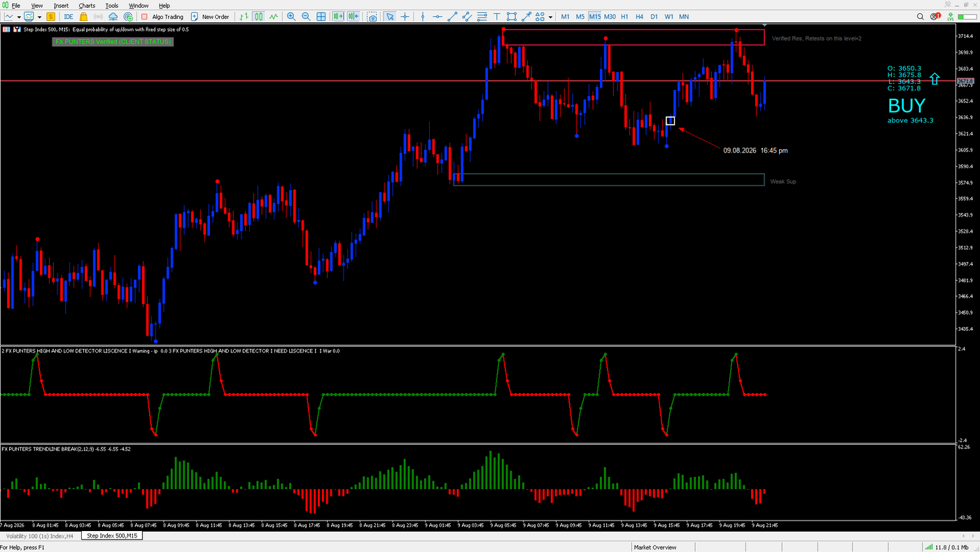The width and height of the screenshot is (980, 552).
Task: Open the Tools menu
Action: pos(112,6)
